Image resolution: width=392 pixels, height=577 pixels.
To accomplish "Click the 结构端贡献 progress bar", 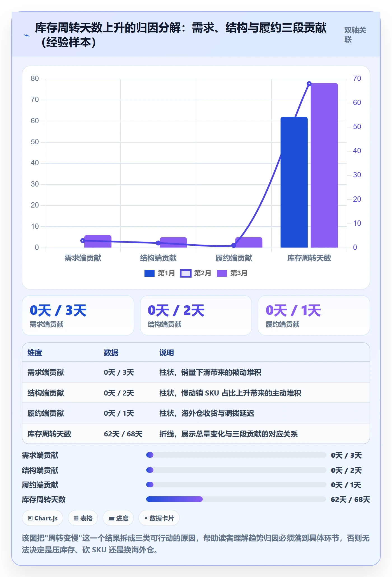I will click(x=236, y=470).
